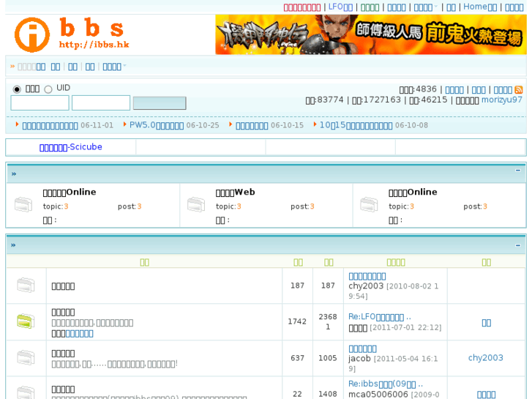The image size is (532, 399).
Task: Open the Re:LFO last post link
Action: (380, 317)
